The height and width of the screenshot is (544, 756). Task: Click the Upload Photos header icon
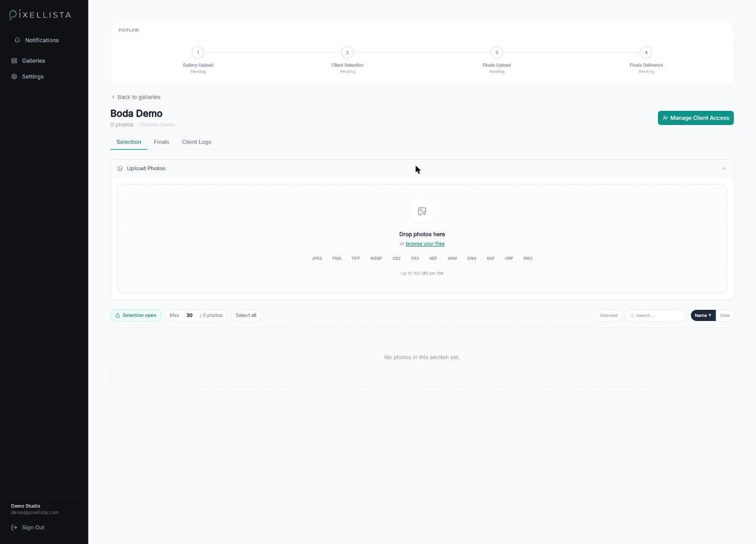(120, 168)
